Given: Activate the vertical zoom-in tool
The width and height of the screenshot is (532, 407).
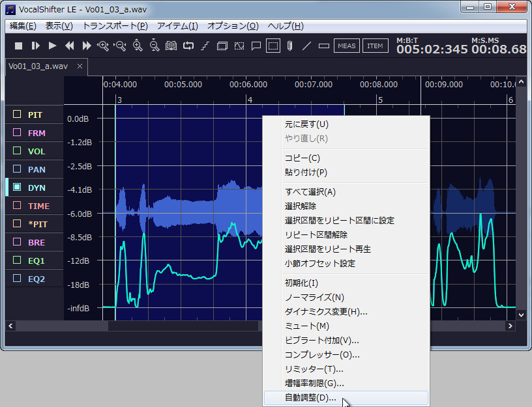Looking at the screenshot, I should pos(138,46).
